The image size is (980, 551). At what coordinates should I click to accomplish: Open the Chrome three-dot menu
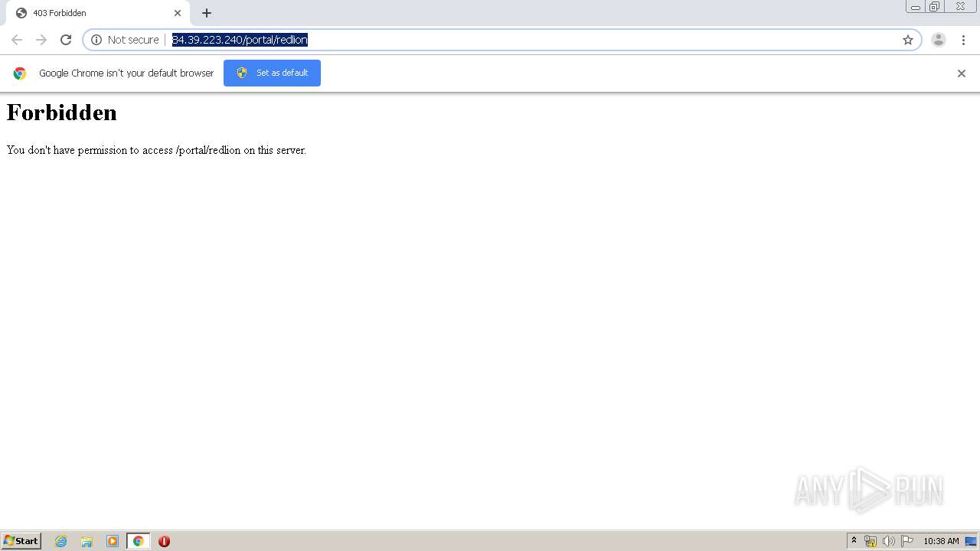point(963,40)
